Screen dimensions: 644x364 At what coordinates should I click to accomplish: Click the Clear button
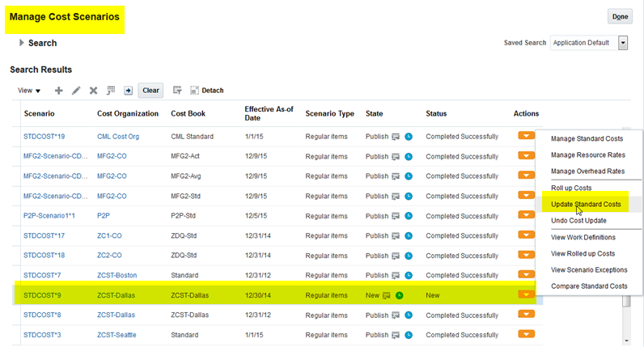(x=150, y=91)
